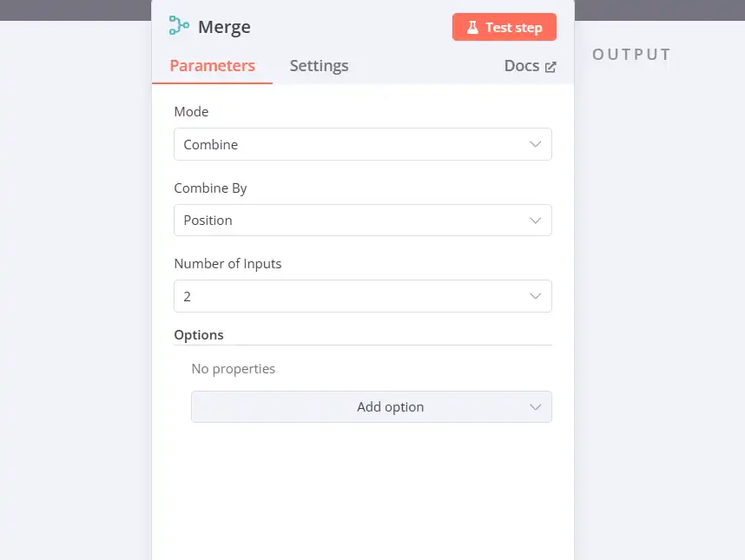This screenshot has height=560, width=745.
Task: Switch to the Parameters tab
Action: (212, 66)
